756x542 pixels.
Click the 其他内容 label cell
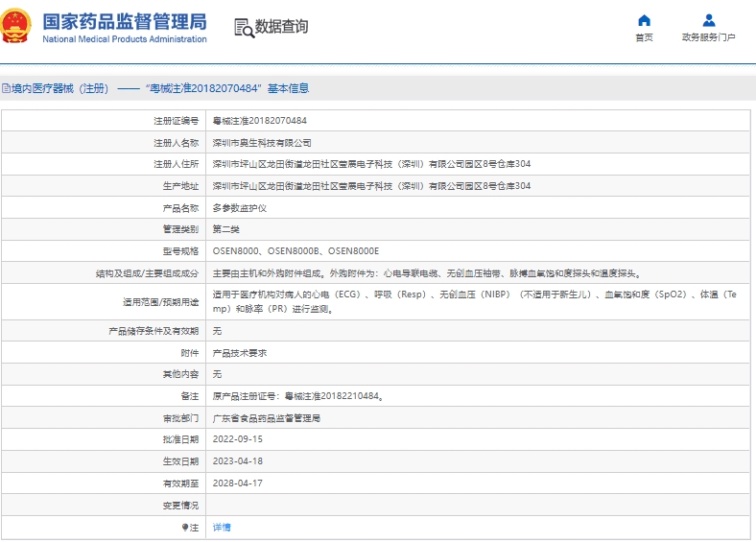tap(104, 374)
